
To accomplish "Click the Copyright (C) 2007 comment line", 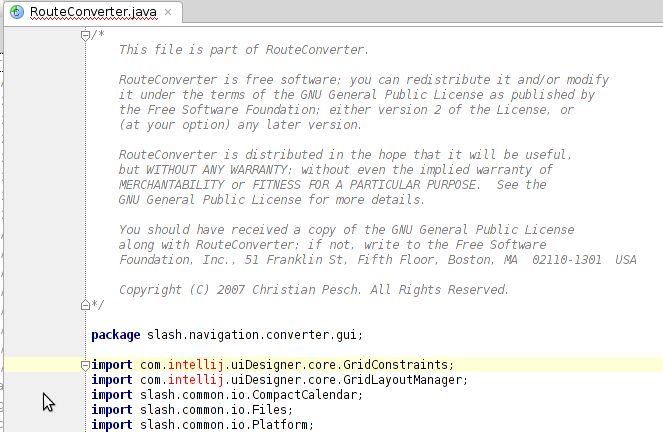I will 313,290.
